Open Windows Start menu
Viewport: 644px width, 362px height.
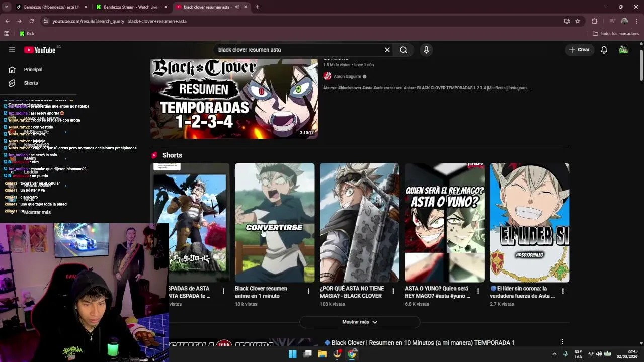pyautogui.click(x=292, y=354)
